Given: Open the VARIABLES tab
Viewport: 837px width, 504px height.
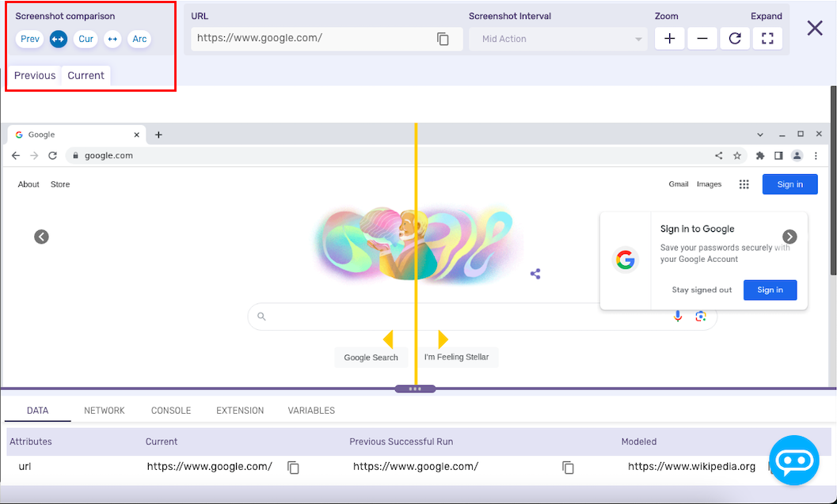Looking at the screenshot, I should [311, 411].
